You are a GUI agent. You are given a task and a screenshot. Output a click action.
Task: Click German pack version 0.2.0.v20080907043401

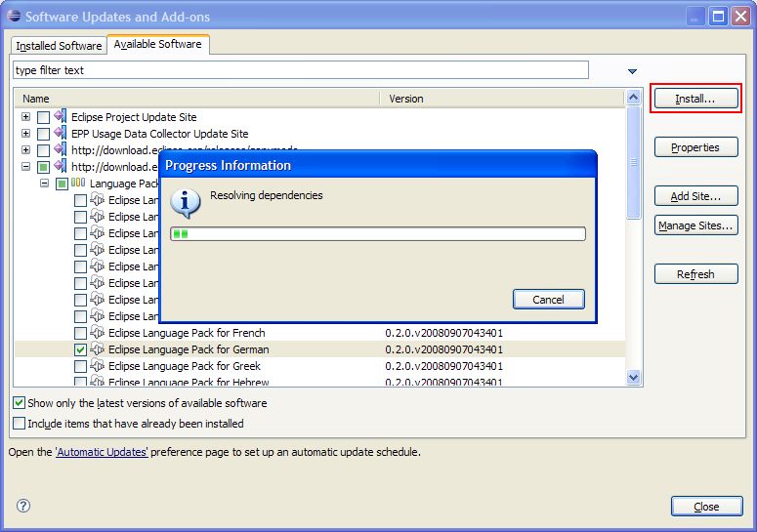(444, 349)
